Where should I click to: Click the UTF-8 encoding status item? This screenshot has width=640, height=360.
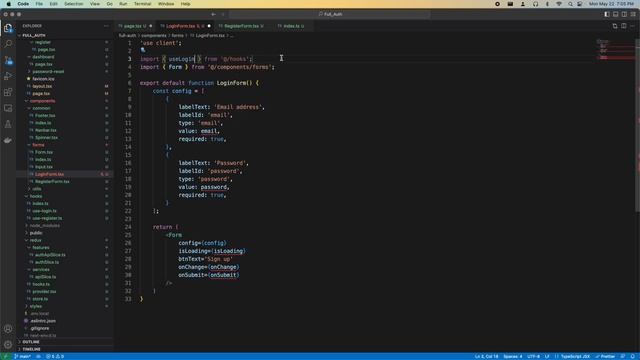click(x=533, y=356)
